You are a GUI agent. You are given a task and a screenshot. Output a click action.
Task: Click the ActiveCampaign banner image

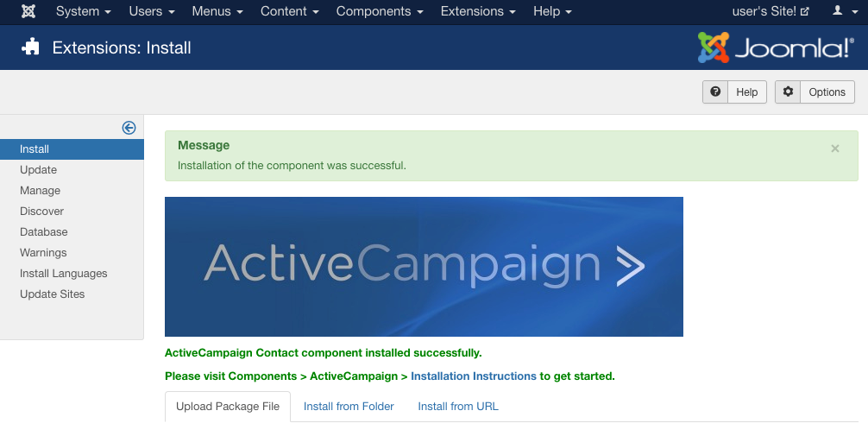pos(424,267)
